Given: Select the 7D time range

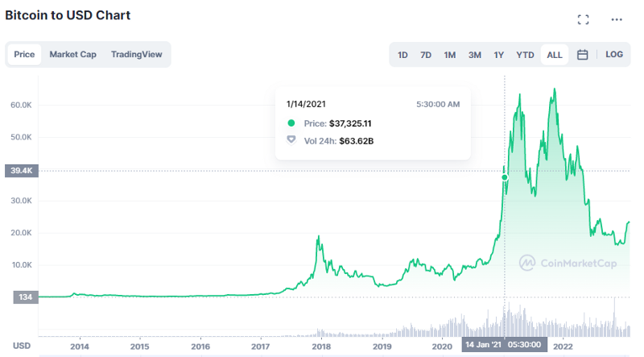Looking at the screenshot, I should (x=426, y=55).
